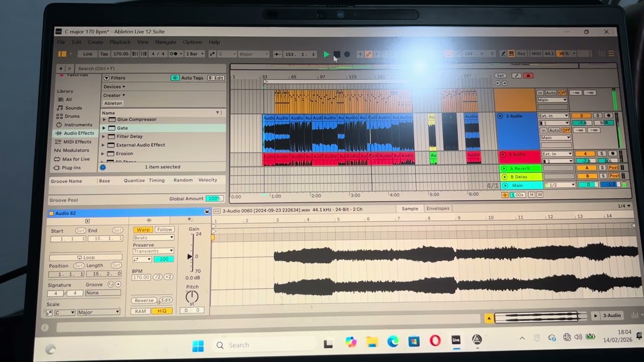This screenshot has height=362, width=644.
Task: Jump to previous locator arrow
Action: coord(498,83)
